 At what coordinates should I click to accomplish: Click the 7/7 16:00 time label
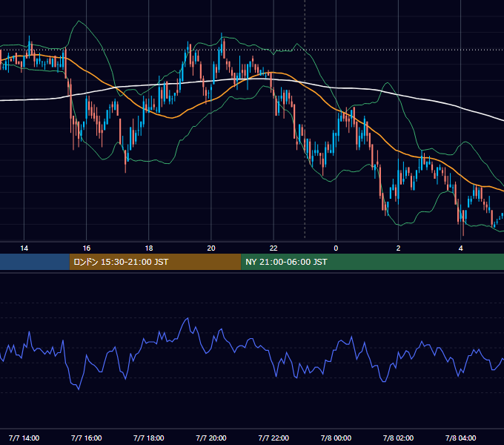point(87,438)
